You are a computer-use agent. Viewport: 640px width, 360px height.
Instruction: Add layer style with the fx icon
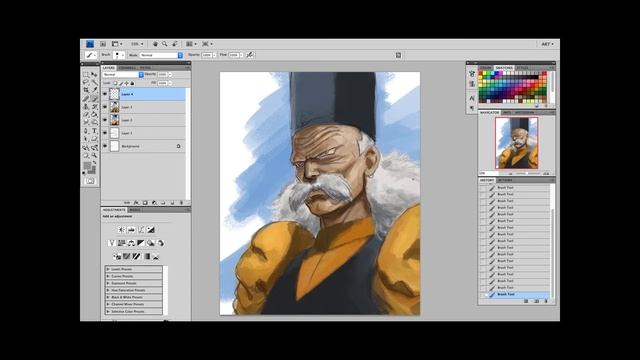136,203
